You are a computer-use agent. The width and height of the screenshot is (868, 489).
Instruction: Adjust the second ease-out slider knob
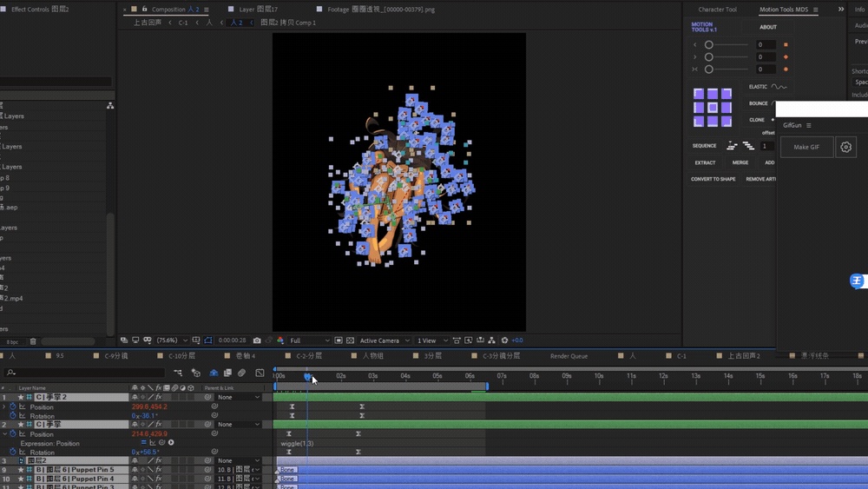(708, 57)
